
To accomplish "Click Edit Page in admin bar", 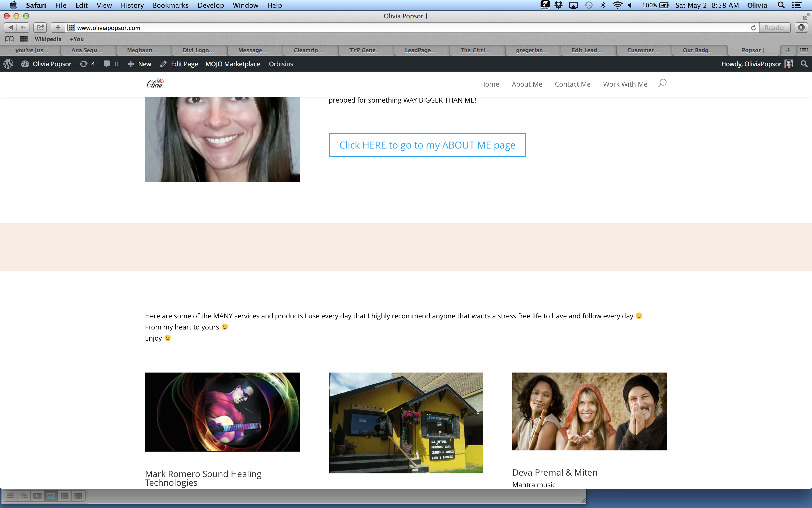I will click(x=179, y=64).
